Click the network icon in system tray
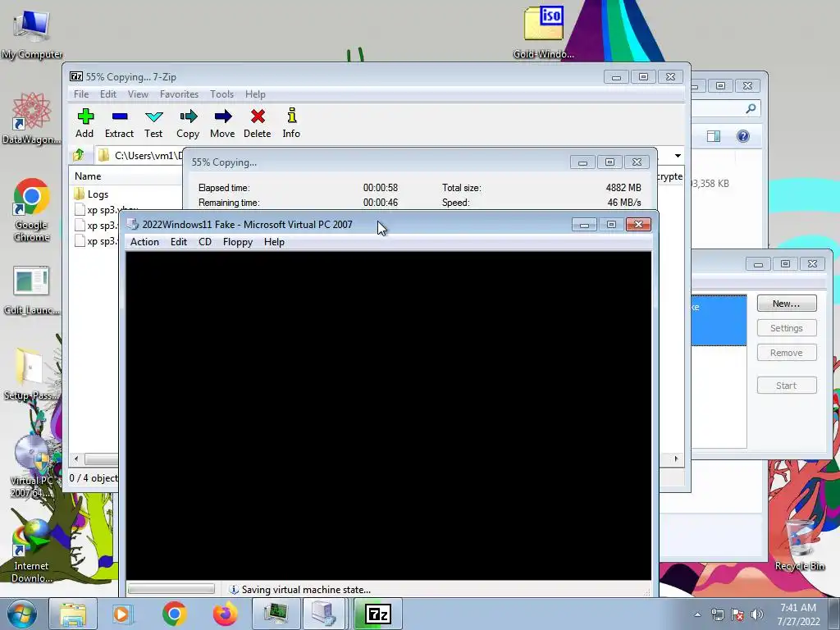This screenshot has height=630, width=840. click(717, 614)
